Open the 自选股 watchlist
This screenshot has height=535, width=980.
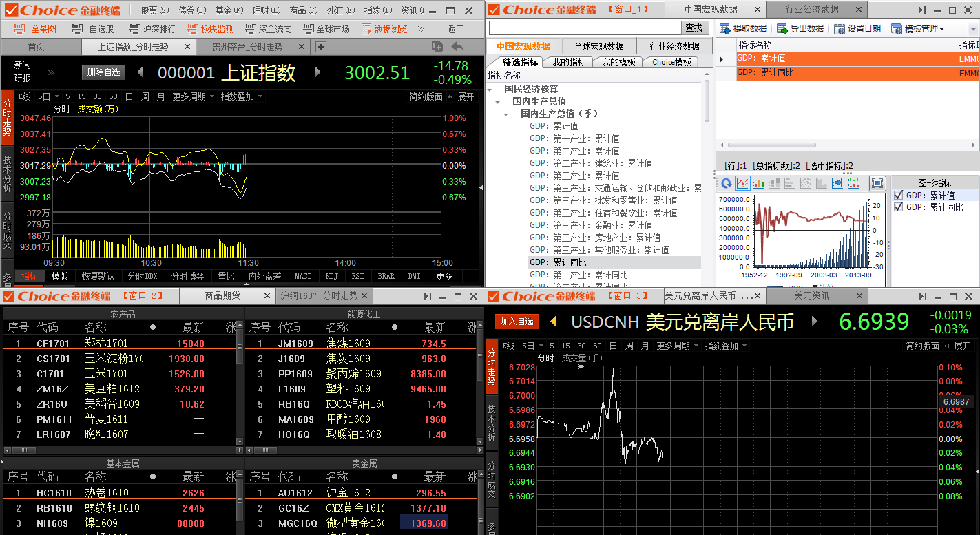[94, 29]
